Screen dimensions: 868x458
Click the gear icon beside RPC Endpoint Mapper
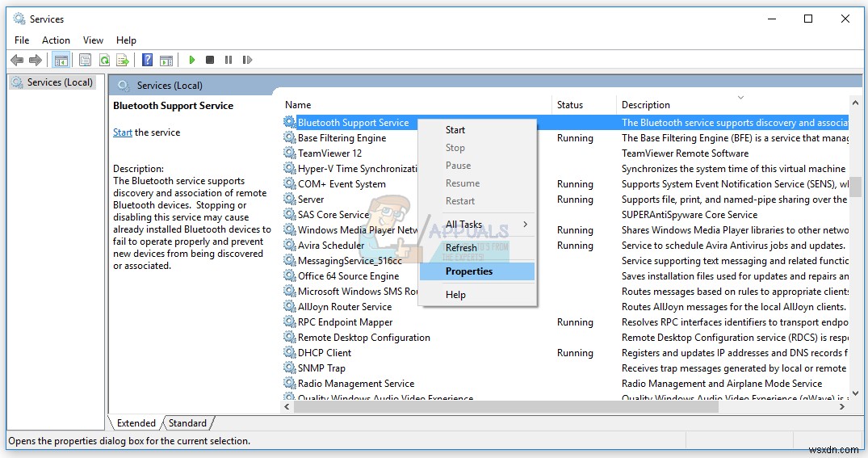click(x=290, y=321)
